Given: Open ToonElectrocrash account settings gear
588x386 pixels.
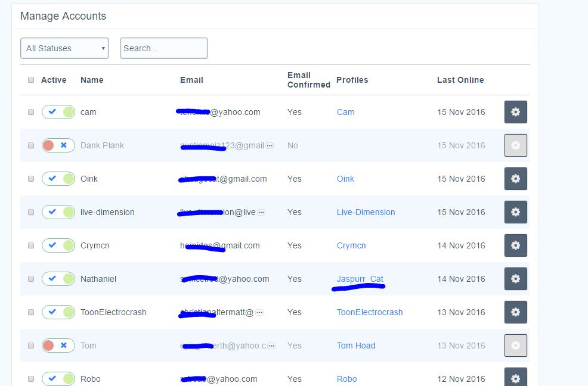Looking at the screenshot, I should pyautogui.click(x=515, y=312).
